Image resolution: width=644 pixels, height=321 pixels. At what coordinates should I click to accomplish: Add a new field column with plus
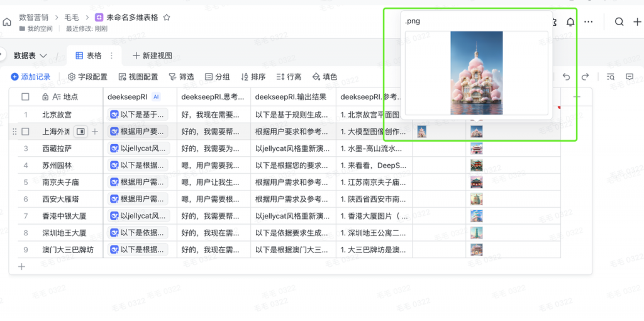(577, 97)
